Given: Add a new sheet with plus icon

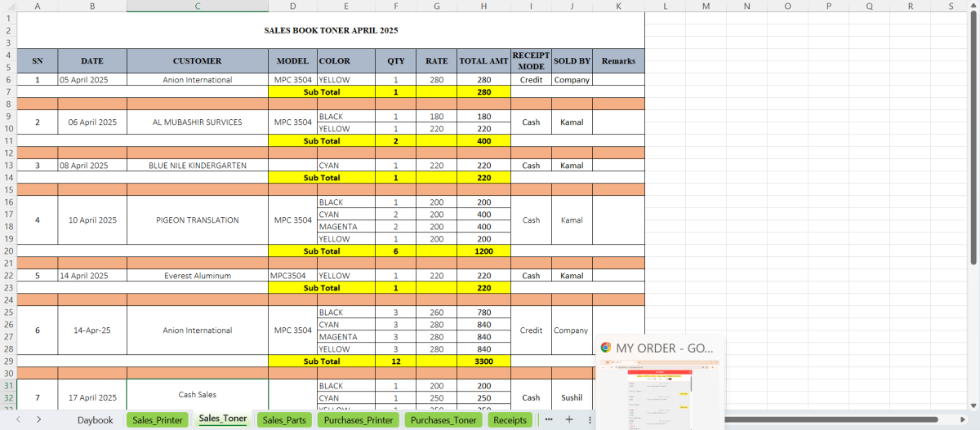Looking at the screenshot, I should 569,419.
